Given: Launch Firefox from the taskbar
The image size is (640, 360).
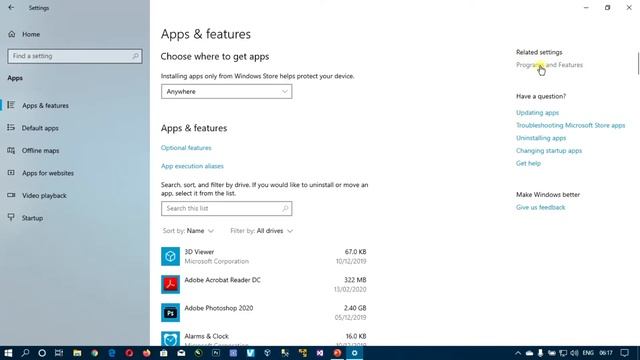Looking at the screenshot, I should coord(147,353).
